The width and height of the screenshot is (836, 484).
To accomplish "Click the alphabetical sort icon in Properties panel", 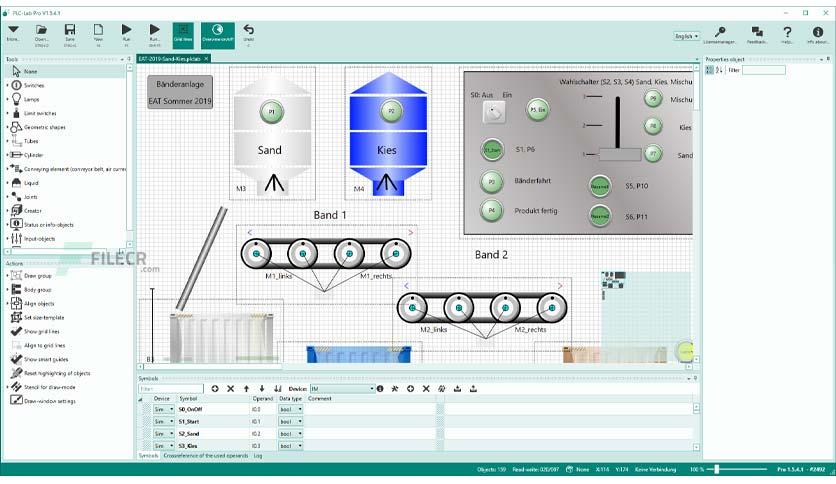I will 719,70.
